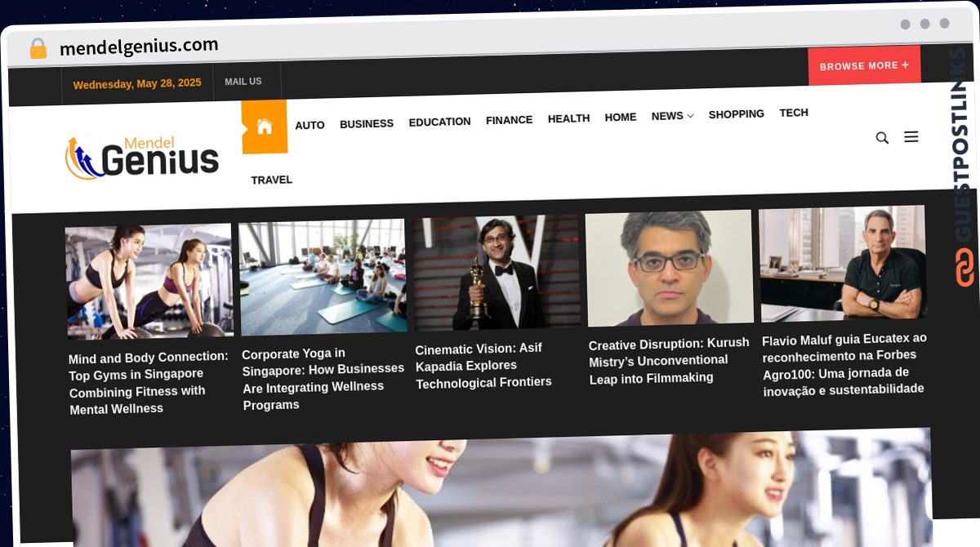The image size is (980, 547).
Task: Click the Mendel Genius logo
Action: [x=142, y=158]
